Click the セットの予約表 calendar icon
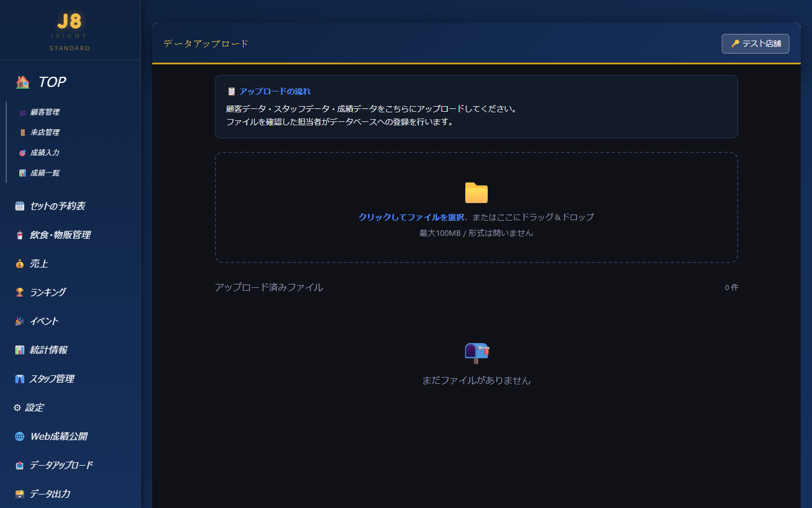 click(20, 206)
